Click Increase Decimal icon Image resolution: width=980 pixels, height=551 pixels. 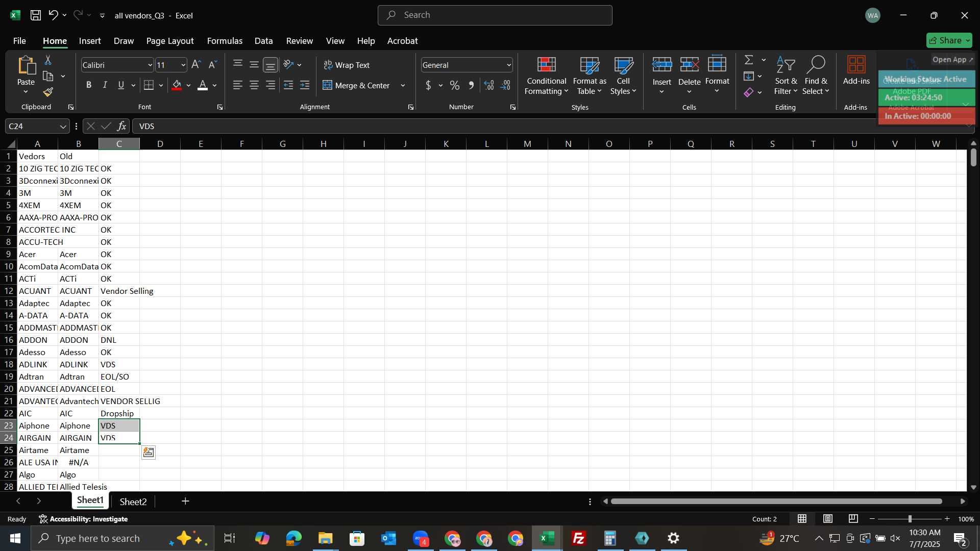488,85
